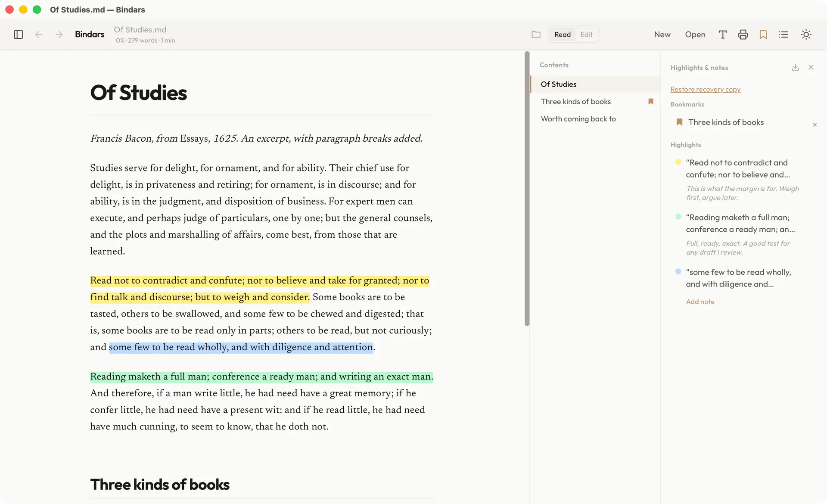Open highlight "Reading maketh a full man"

(x=740, y=223)
